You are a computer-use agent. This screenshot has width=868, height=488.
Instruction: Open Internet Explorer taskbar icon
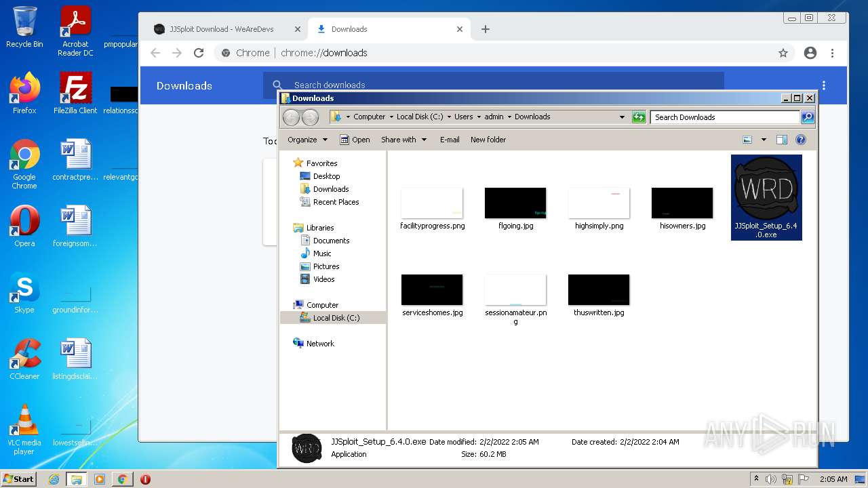pos(54,479)
